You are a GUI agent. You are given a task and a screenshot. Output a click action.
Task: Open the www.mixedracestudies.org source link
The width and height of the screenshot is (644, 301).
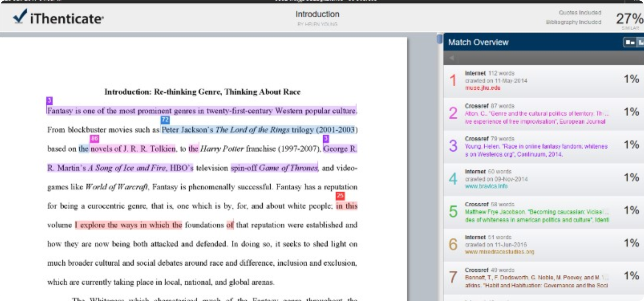click(x=500, y=252)
